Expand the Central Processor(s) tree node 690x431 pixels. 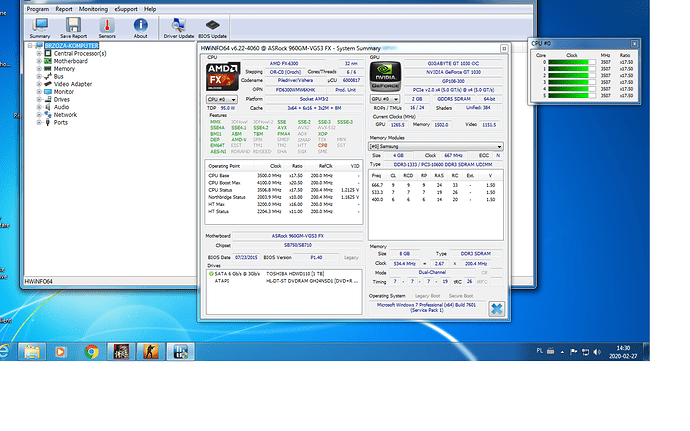click(x=39, y=53)
